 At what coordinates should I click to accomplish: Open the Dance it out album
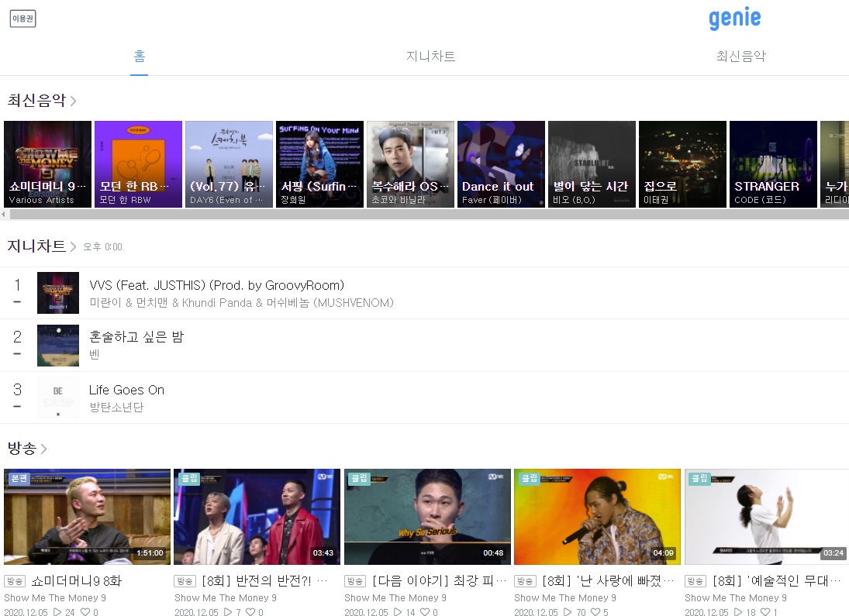point(501,163)
